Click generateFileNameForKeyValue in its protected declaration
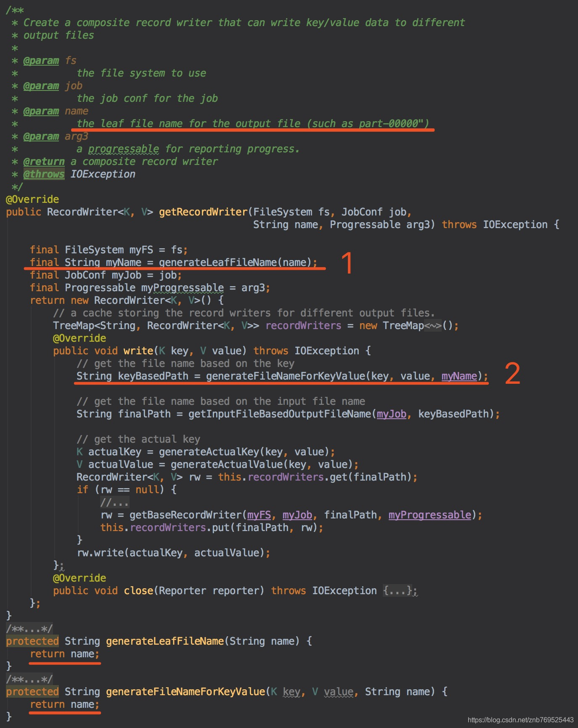 pyautogui.click(x=186, y=692)
